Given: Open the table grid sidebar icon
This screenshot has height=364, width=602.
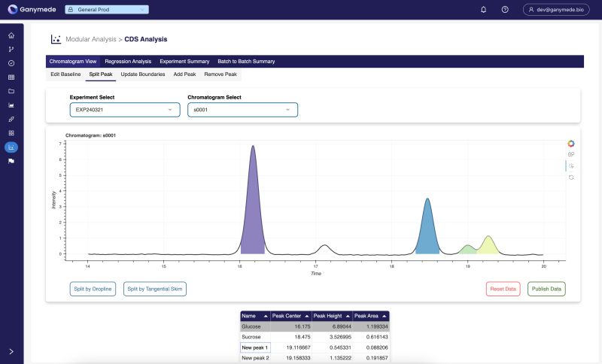Looking at the screenshot, I should point(11,77).
